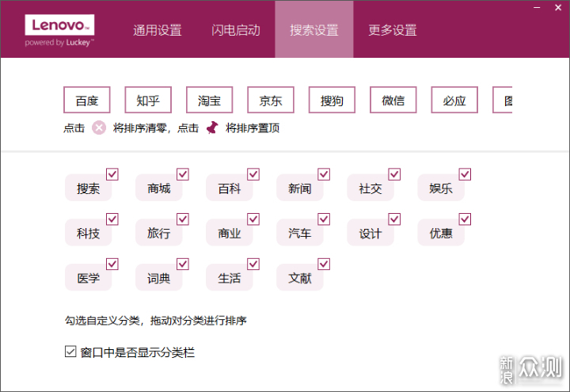Select the 搜索设置 tab
This screenshot has height=392, width=570.
[314, 29]
